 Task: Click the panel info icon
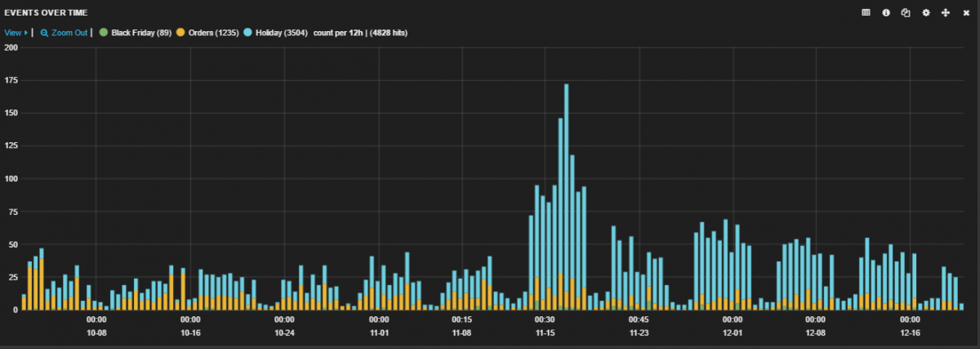click(886, 13)
